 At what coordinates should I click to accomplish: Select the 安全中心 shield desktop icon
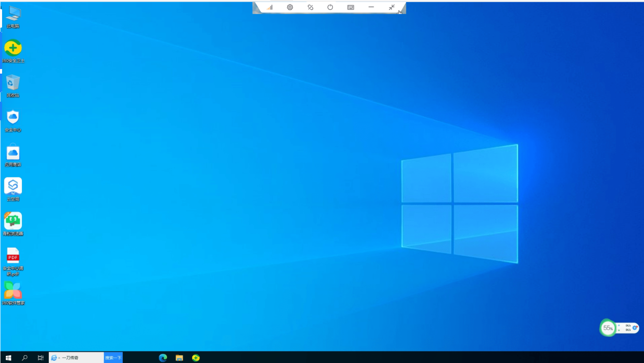13,121
